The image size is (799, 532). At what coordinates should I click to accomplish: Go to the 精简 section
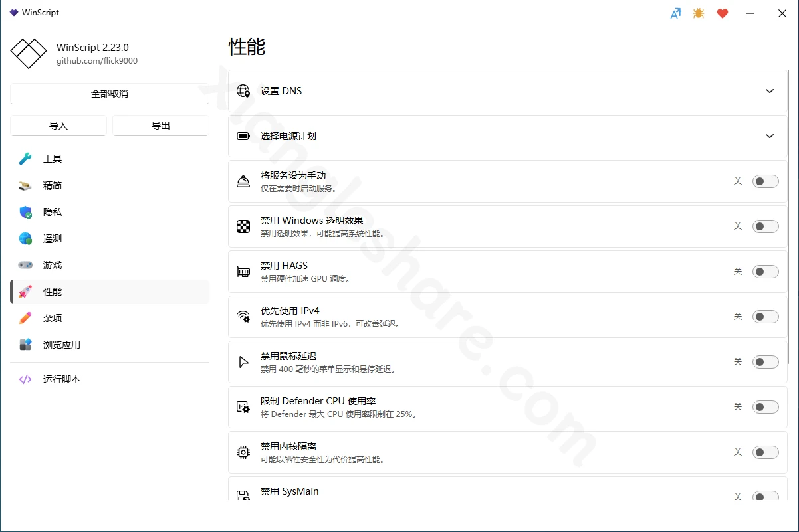[x=110, y=185]
